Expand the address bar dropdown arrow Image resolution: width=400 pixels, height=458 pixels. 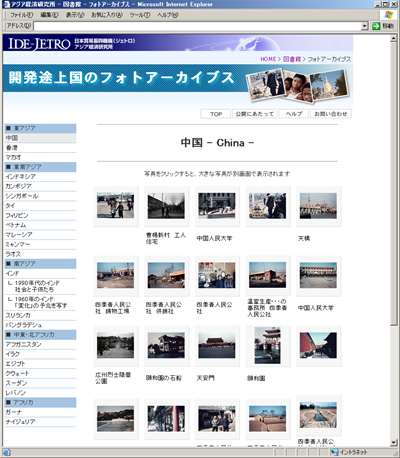[x=365, y=26]
